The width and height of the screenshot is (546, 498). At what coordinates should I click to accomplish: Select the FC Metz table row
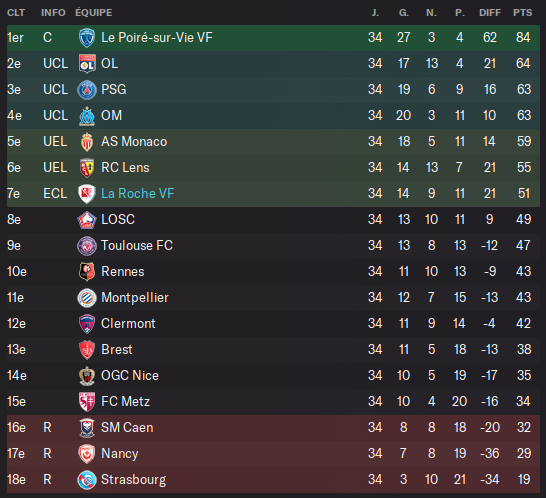coord(273,402)
